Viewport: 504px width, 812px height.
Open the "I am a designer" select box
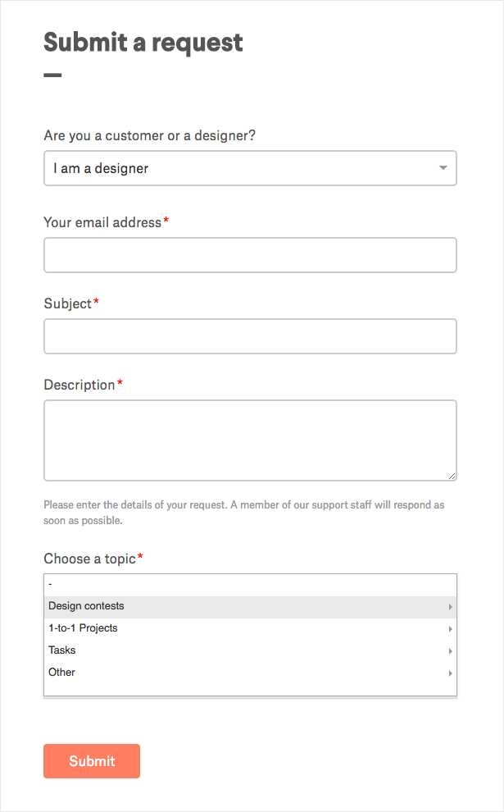[x=238, y=168]
